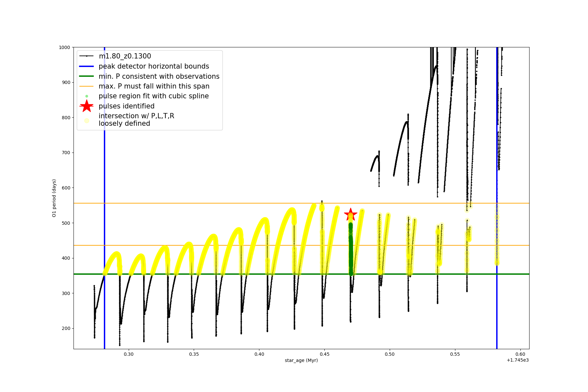Click the 1000 tick label on the y-axis

[x=64, y=47]
